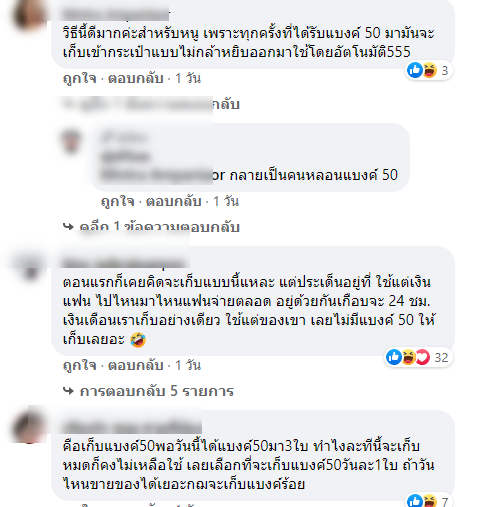Click the like icon with count 7
The width and height of the screenshot is (489, 507).
pyautogui.click(x=415, y=501)
